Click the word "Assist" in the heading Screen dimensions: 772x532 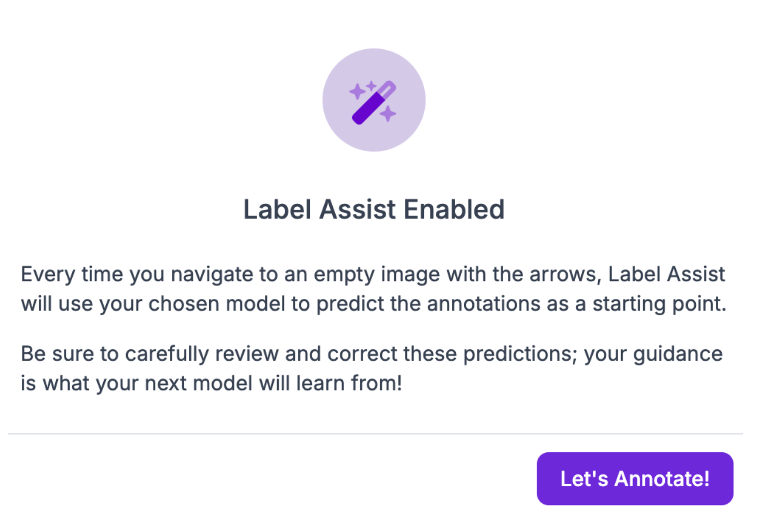pos(357,209)
